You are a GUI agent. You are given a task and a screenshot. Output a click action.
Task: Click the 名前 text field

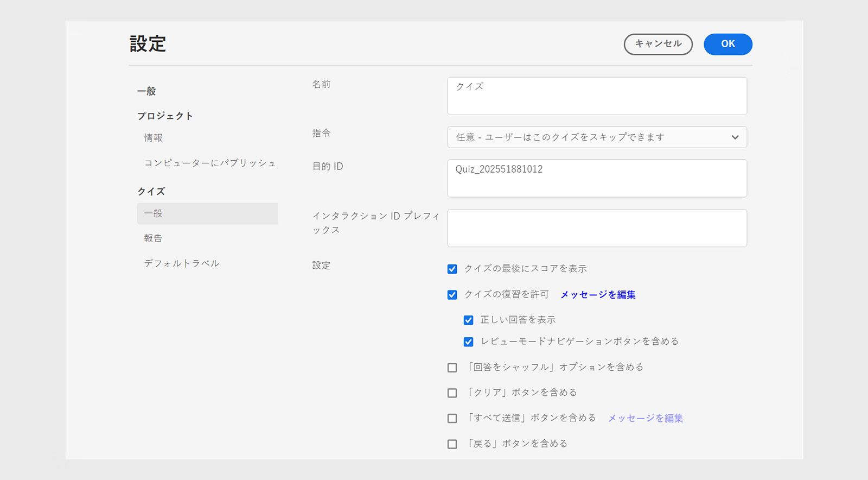(597, 96)
